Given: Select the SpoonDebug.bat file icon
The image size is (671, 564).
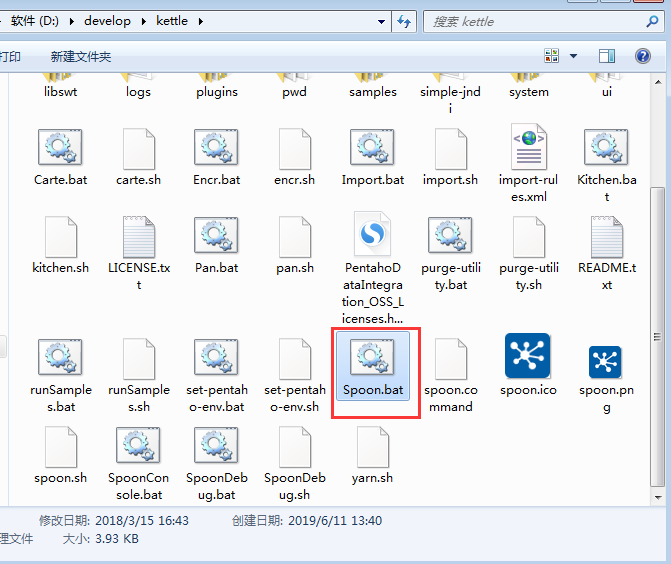Looking at the screenshot, I should point(216,445).
